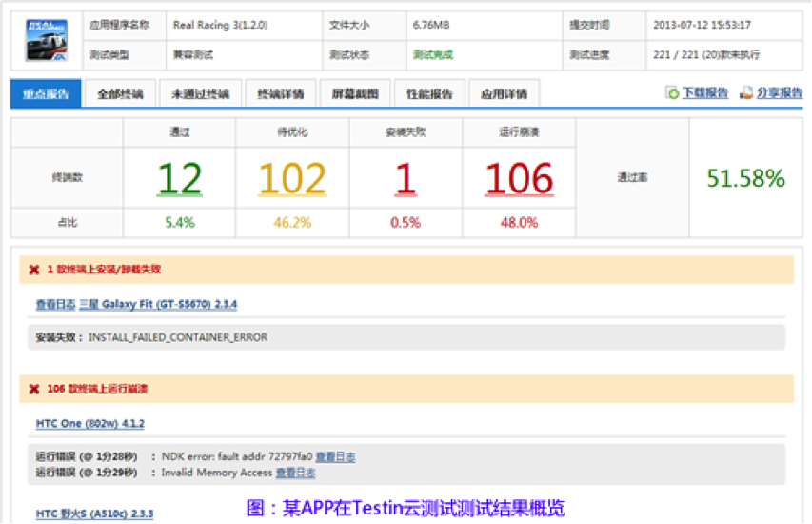This screenshot has width=812, height=524.
Task: Open the 三星 Galaxy Fit (GT-S5670) 2.3.4 link
Action: tap(158, 304)
